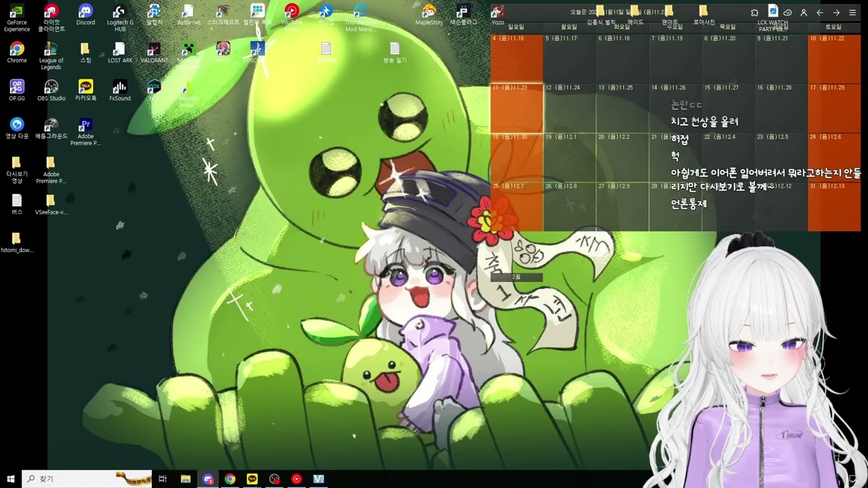Image resolution: width=868 pixels, height=488 pixels.
Task: Select calendar cell 10 (음)11.22
Action: tap(834, 58)
